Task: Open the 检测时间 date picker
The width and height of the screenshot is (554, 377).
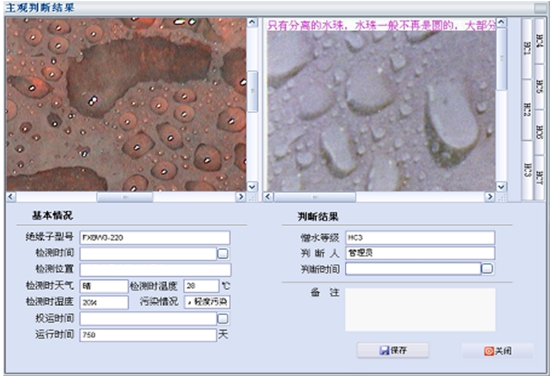Action: click(223, 253)
